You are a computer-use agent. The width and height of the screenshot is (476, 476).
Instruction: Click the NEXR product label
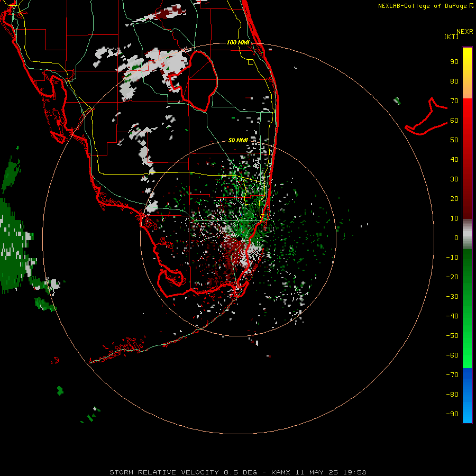(x=465, y=32)
